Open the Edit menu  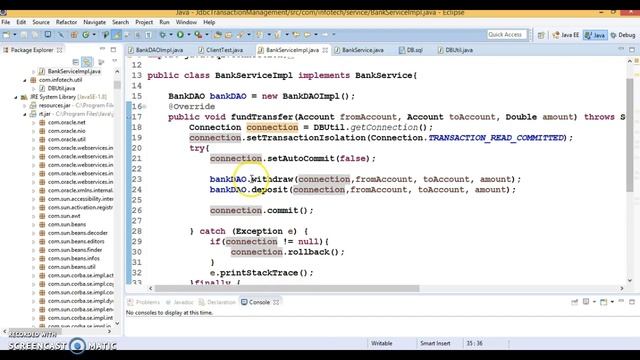pos(21,22)
